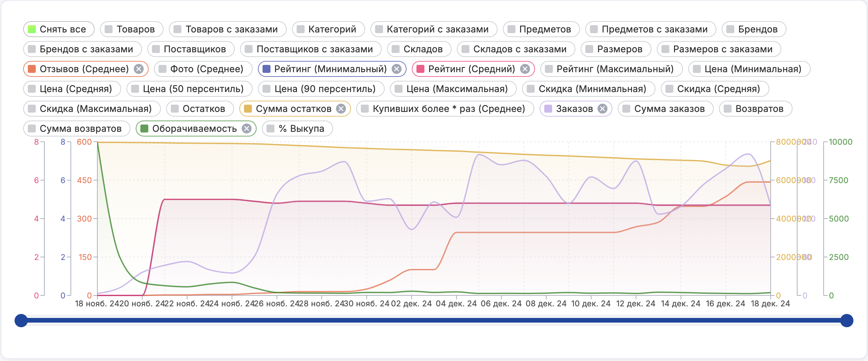Remove Рейтинг (Средний) using its x icon

525,69
